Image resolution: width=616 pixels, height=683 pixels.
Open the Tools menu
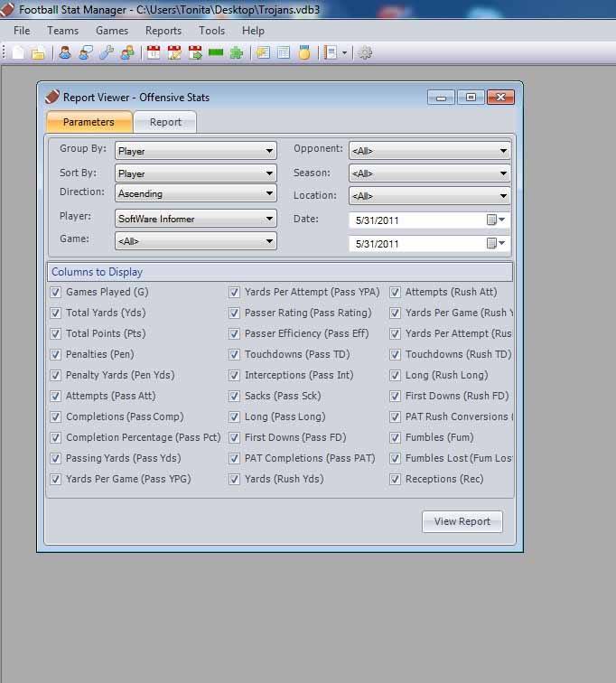click(211, 31)
